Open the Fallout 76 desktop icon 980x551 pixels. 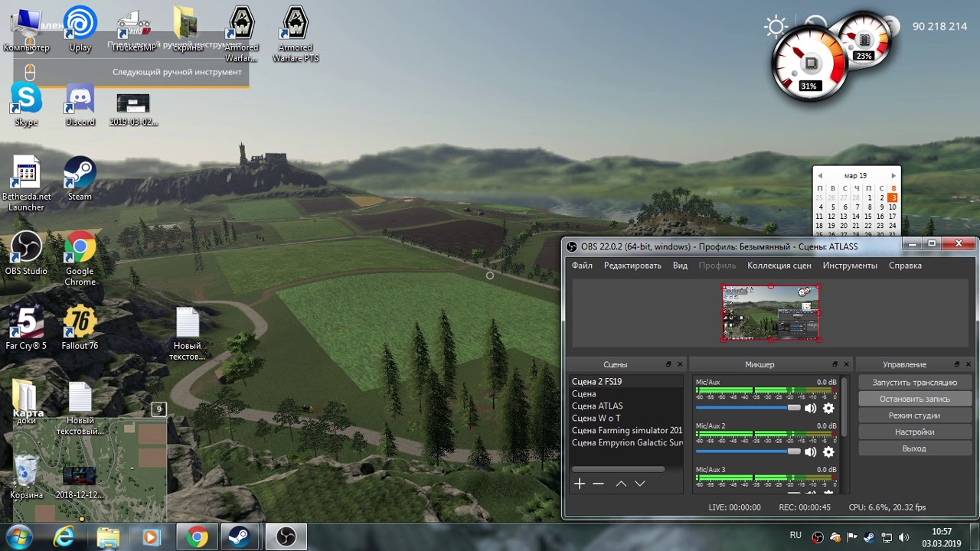pyautogui.click(x=80, y=328)
